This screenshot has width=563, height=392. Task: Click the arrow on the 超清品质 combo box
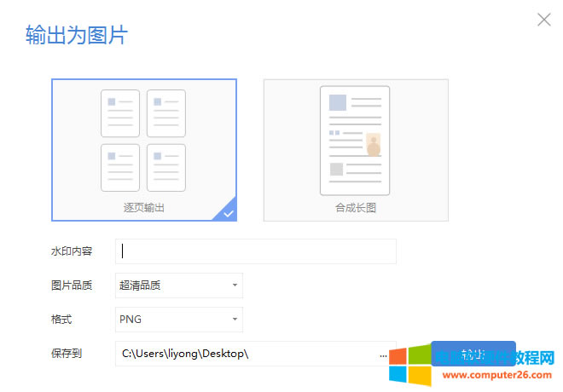[x=234, y=285]
